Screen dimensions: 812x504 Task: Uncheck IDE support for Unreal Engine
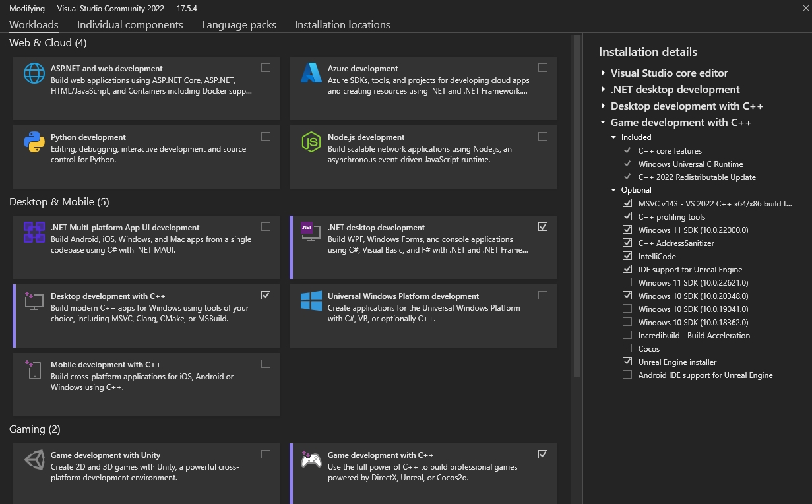click(627, 269)
